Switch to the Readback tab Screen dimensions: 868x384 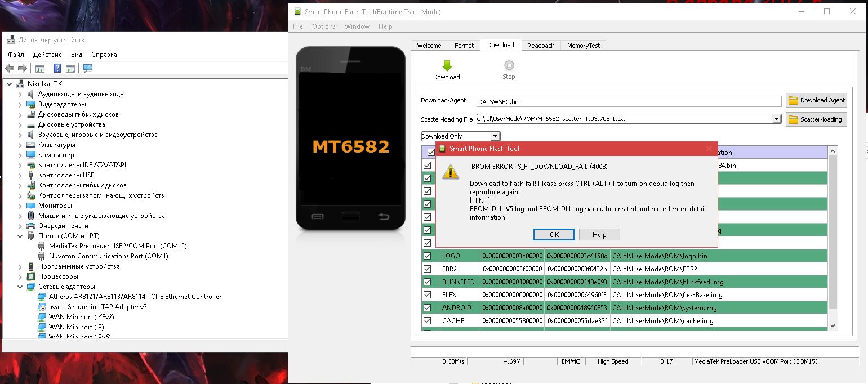[540, 46]
